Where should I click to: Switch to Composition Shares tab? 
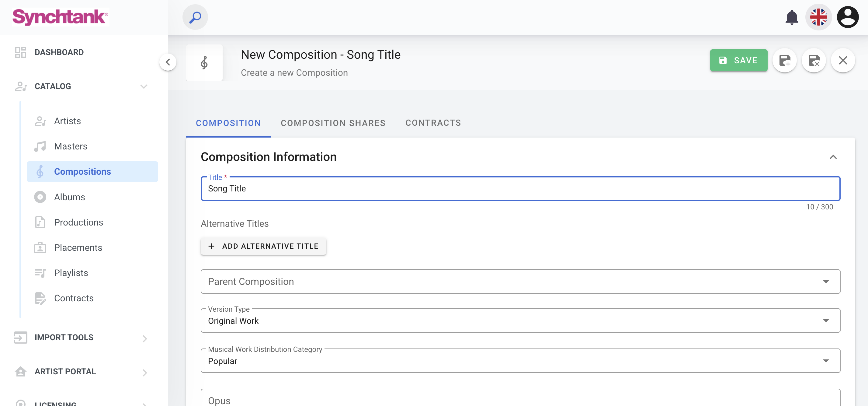pyautogui.click(x=333, y=123)
